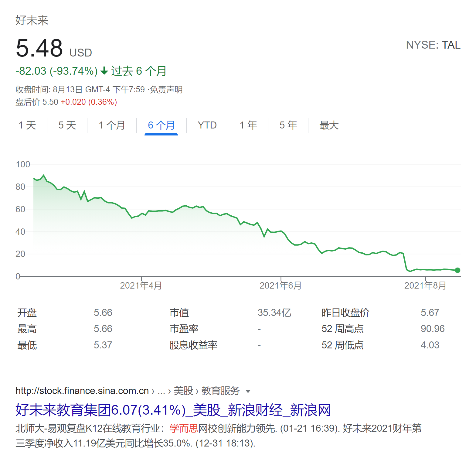Click the stock.finance.sina.com.cn URL breadcrumb
The width and height of the screenshot is (476, 462).
(82, 391)
